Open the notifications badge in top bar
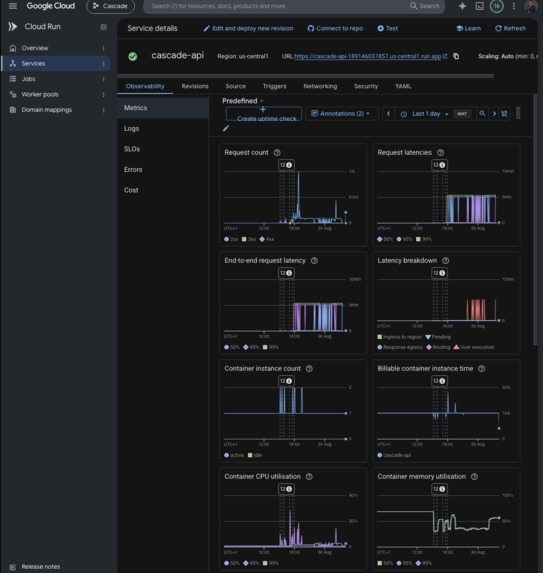Image resolution: width=543 pixels, height=573 pixels. (x=496, y=6)
